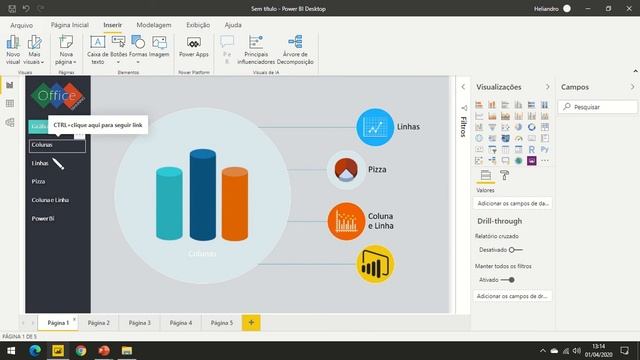Click Drill-through add fields well
Image resolution: width=640 pixels, height=360 pixels.
point(513,296)
